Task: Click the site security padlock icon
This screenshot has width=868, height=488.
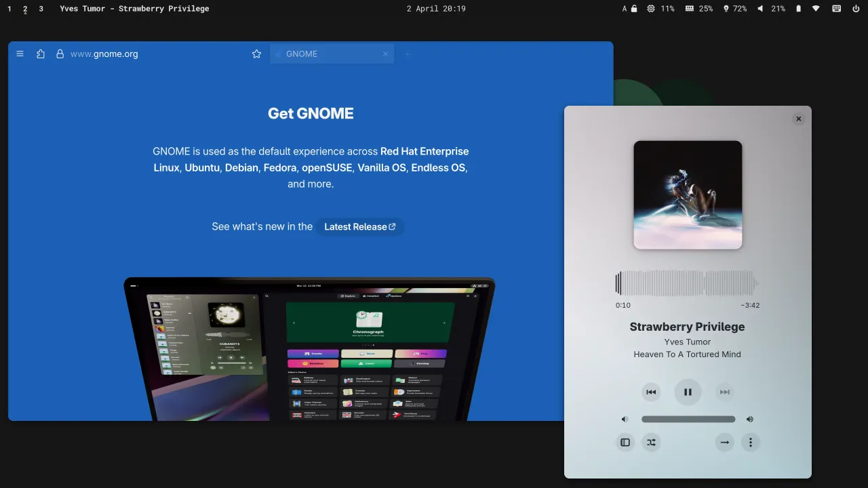Action: (x=60, y=54)
